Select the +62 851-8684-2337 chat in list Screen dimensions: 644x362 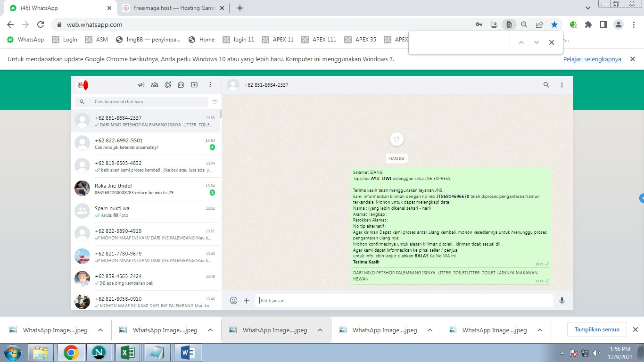[146, 121]
